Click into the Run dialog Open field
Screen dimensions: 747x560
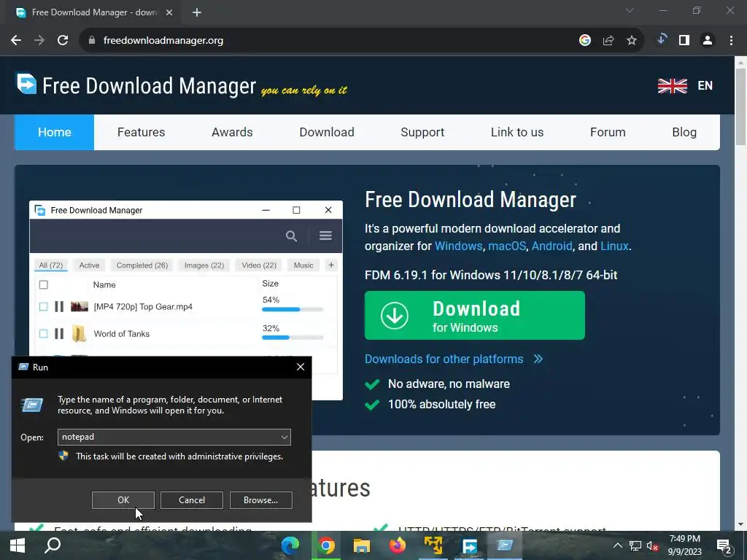click(174, 437)
